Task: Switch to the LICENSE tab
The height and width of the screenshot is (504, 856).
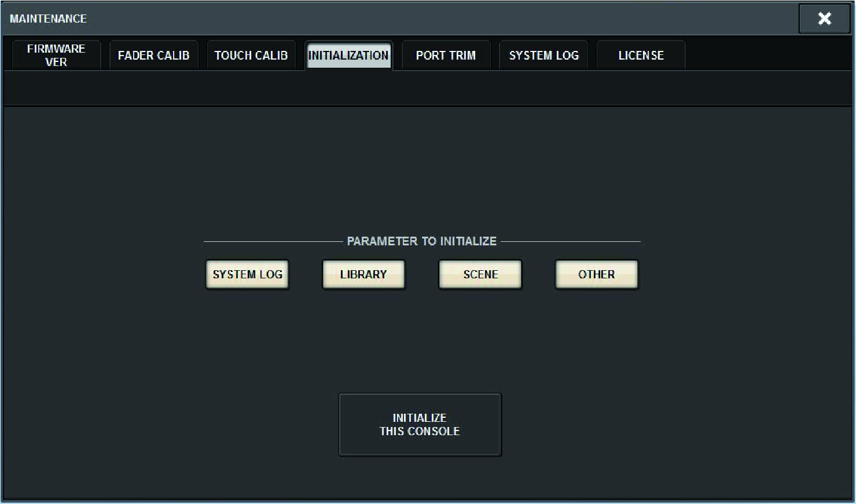Action: (x=640, y=55)
